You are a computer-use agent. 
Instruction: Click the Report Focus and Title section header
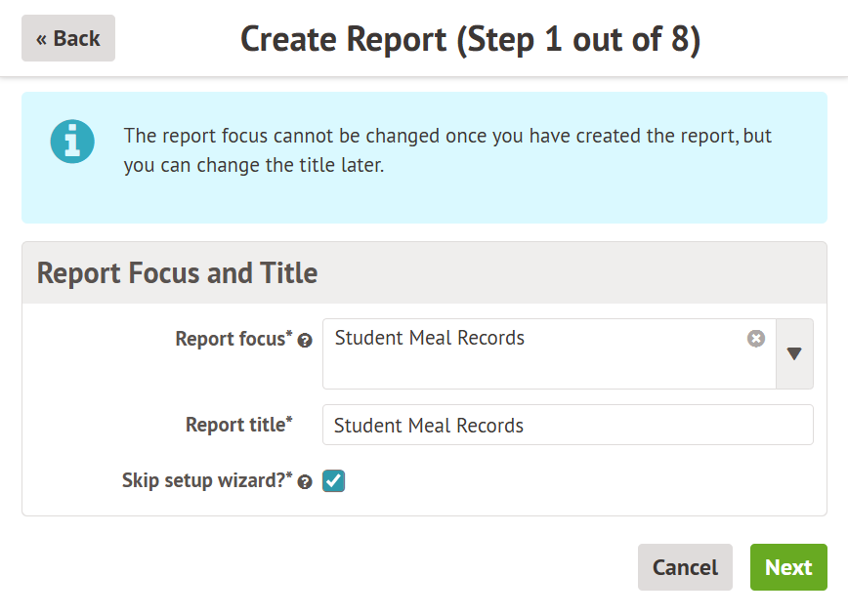pyautogui.click(x=177, y=272)
